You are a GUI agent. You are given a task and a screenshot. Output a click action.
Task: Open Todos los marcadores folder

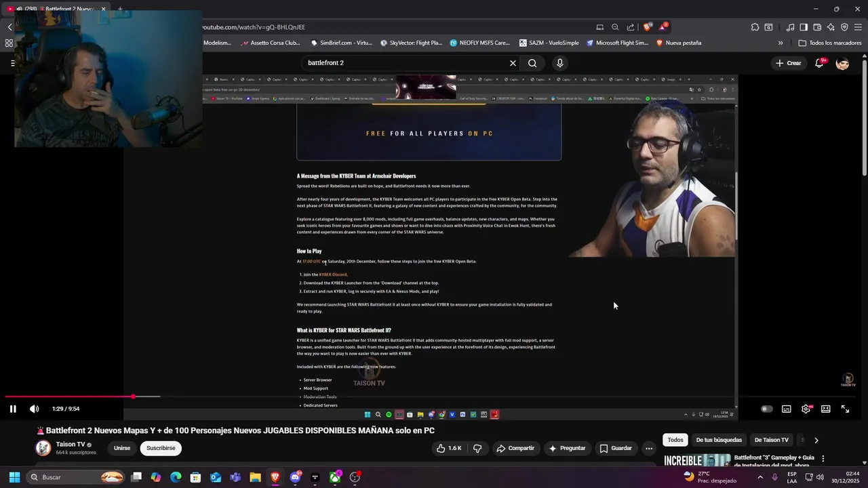(x=829, y=43)
